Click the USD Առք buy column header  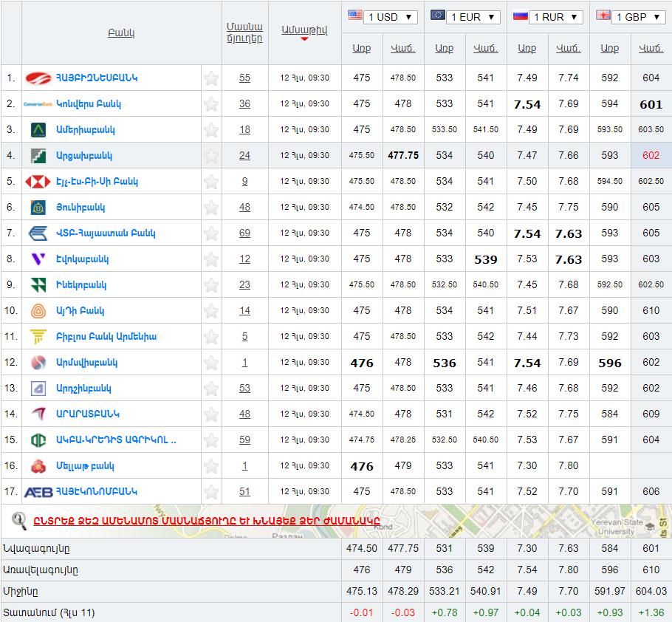362,48
